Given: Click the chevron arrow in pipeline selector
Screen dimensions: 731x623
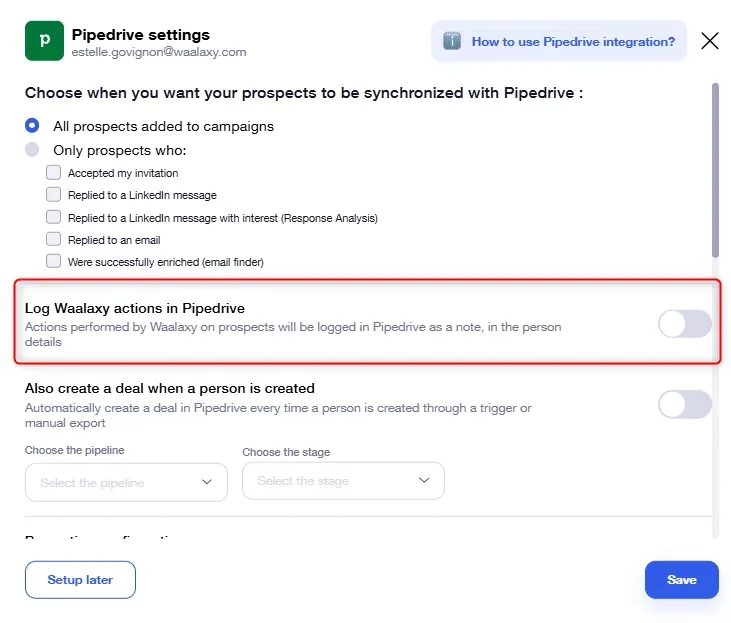Looking at the screenshot, I should coord(207,482).
